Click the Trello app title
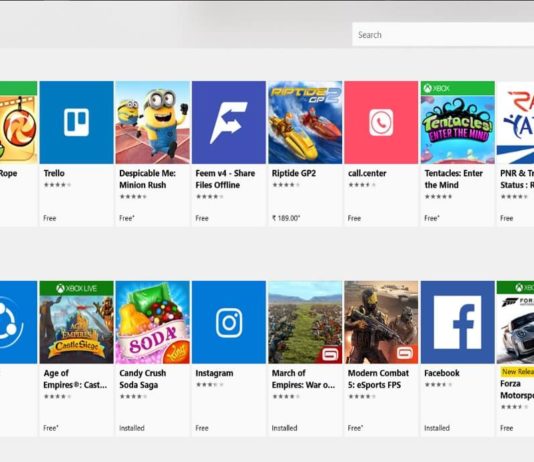This screenshot has width=534, height=462. click(x=54, y=173)
